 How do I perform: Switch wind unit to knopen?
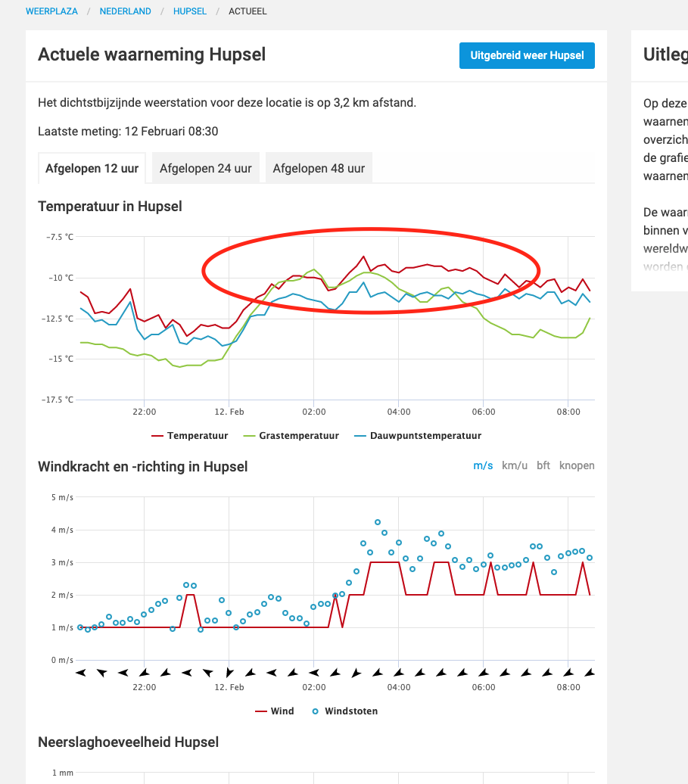click(x=577, y=465)
